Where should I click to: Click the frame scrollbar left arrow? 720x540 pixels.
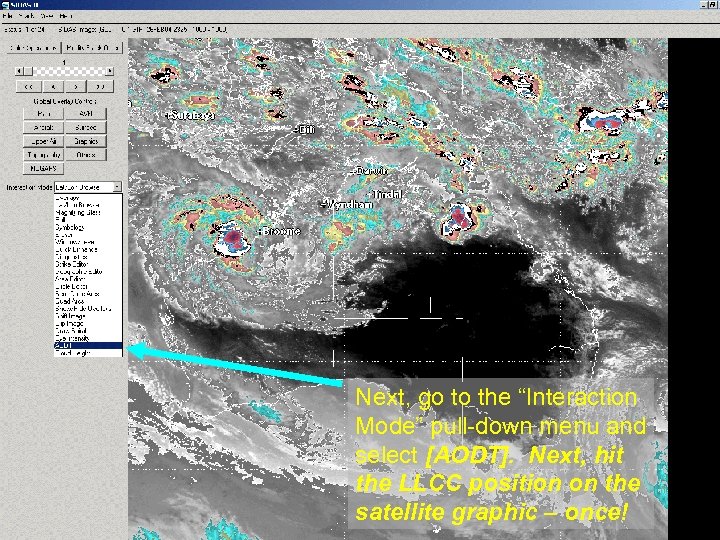[19, 71]
